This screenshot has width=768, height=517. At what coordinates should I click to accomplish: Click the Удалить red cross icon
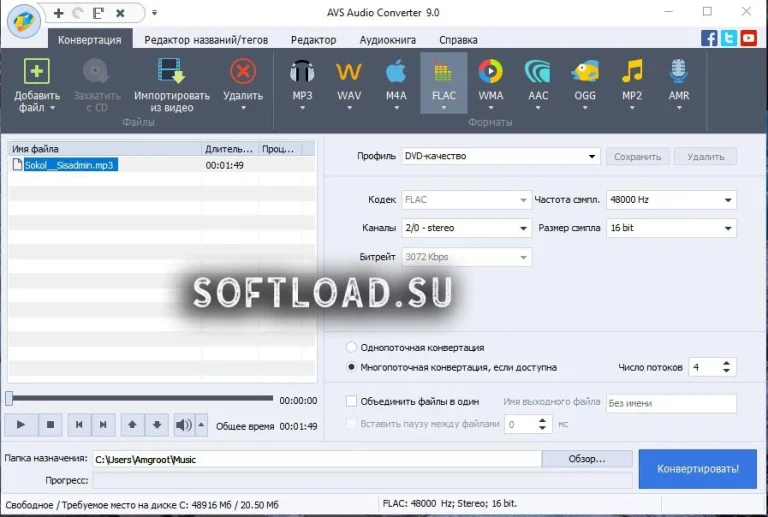243,72
